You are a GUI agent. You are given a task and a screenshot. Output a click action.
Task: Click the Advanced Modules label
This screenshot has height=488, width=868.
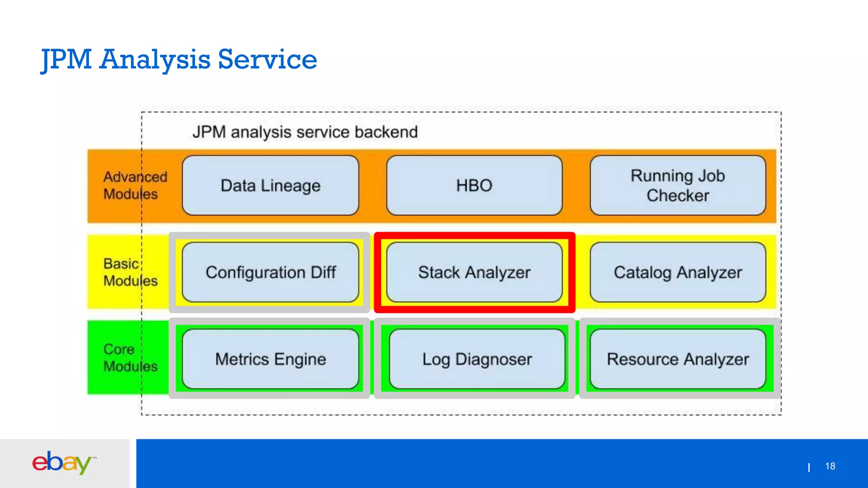point(135,186)
